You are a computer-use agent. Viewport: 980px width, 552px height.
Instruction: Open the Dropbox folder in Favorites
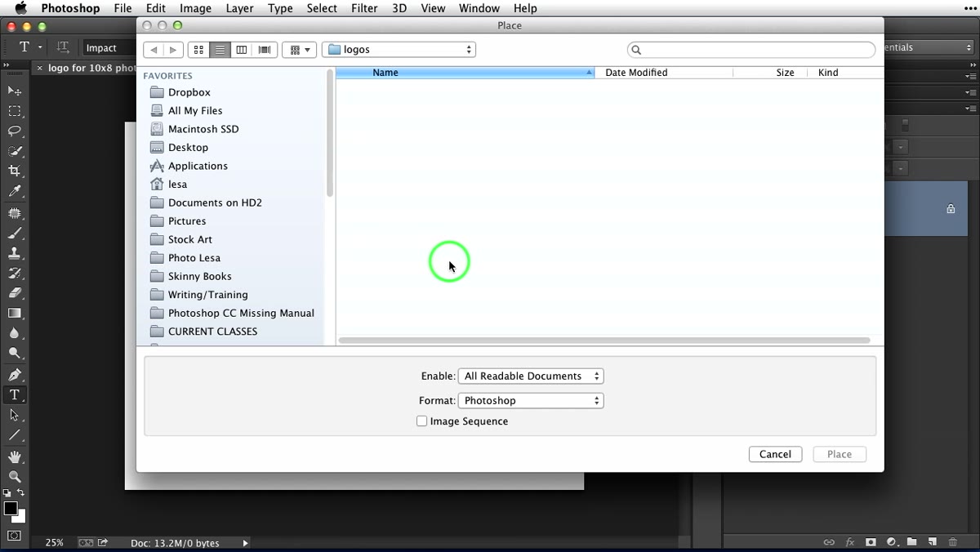pos(189,92)
